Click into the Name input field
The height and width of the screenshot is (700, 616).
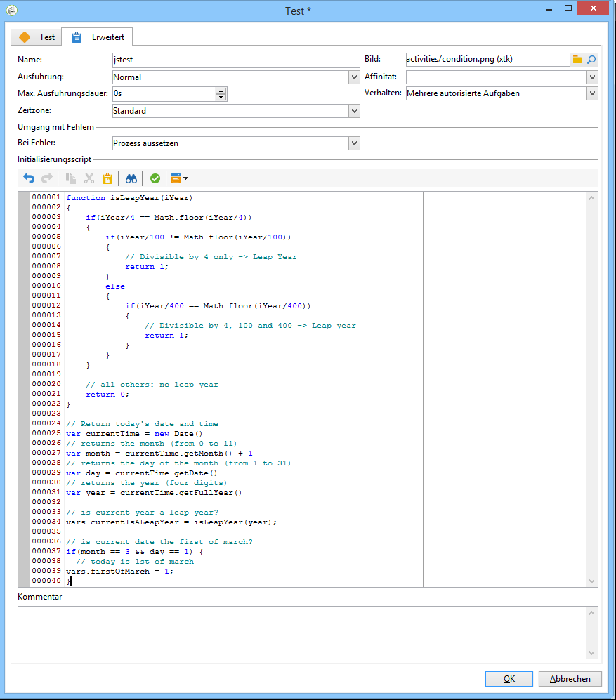[235, 60]
